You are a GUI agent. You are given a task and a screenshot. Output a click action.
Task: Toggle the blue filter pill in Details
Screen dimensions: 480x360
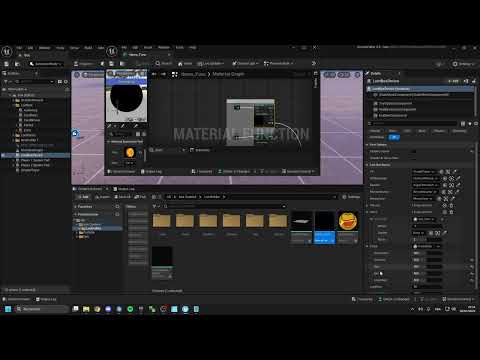click(x=394, y=137)
